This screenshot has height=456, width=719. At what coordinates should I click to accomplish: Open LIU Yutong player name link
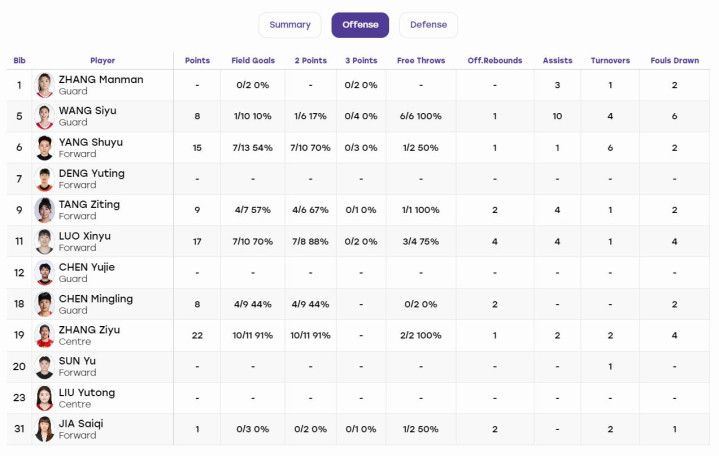click(87, 393)
